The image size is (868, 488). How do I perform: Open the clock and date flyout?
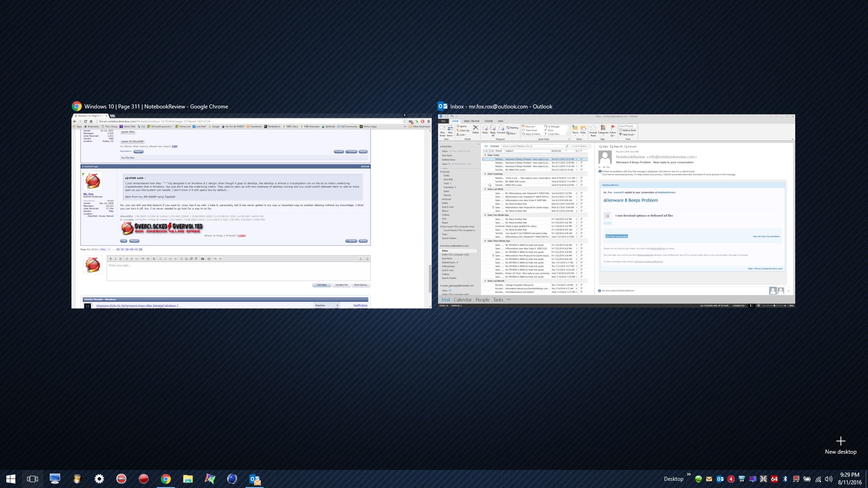[x=849, y=479]
